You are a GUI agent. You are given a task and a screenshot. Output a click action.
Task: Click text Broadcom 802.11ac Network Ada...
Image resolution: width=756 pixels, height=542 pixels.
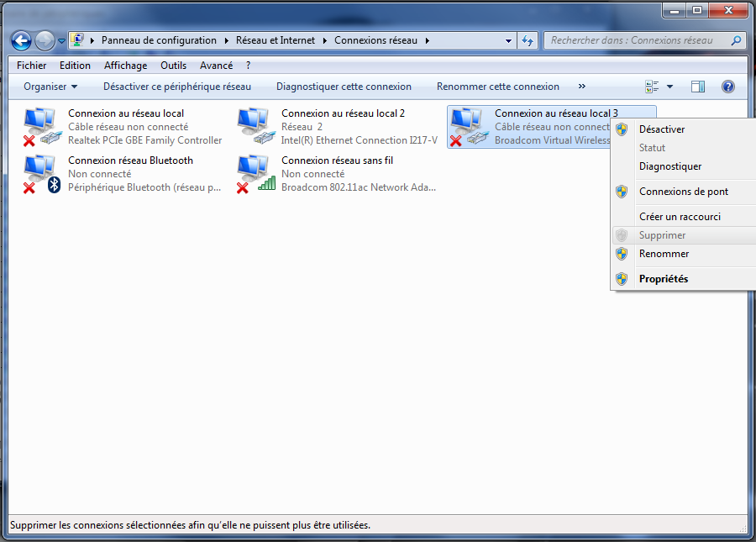point(358,187)
